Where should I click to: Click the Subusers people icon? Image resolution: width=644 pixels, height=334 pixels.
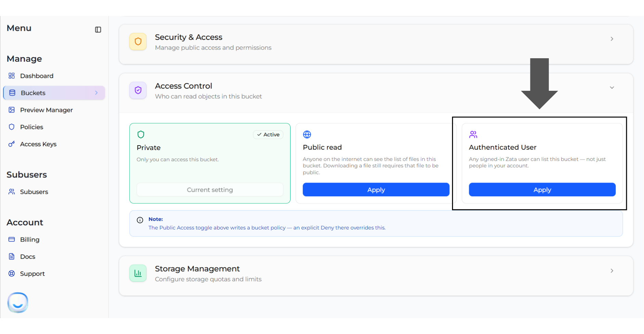coord(12,192)
